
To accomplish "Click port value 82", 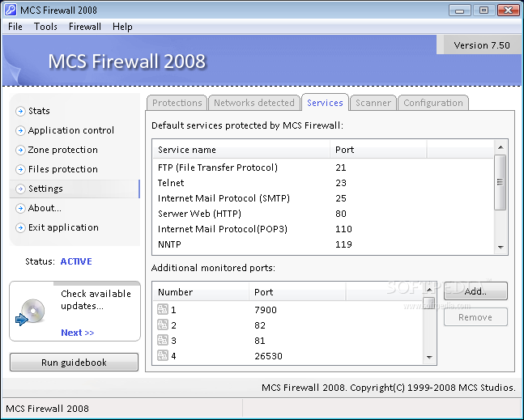I will (x=260, y=325).
